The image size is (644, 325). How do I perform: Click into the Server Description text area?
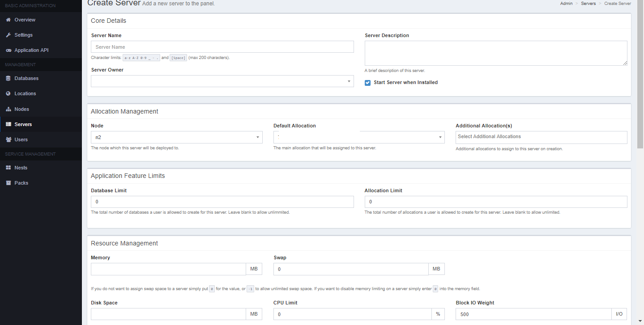tap(495, 53)
